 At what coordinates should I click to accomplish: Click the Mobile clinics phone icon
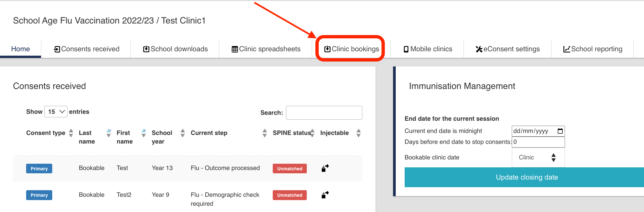(x=406, y=49)
